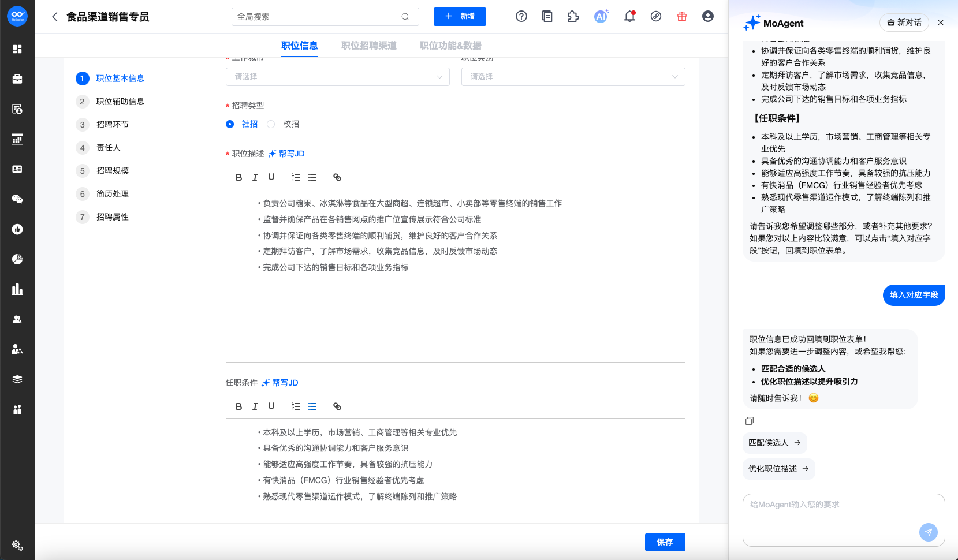This screenshot has width=958, height=560.
Task: Choose the 匹配候选人 suggestion
Action: click(775, 443)
